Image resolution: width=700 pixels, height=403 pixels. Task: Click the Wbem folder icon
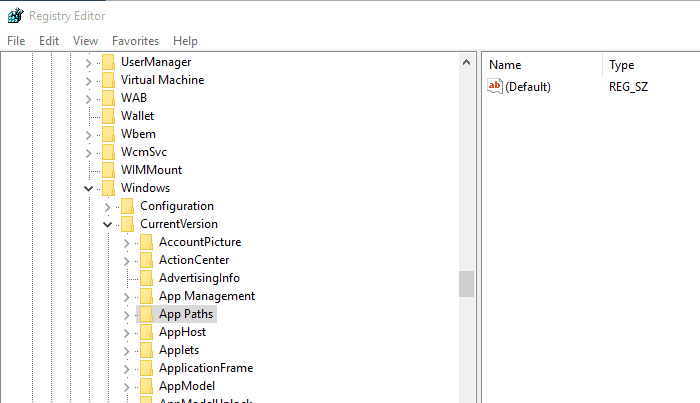(108, 134)
